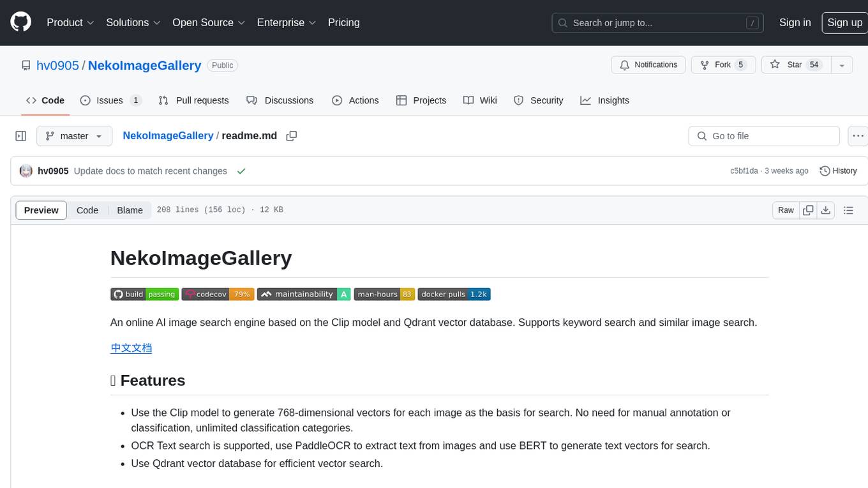Screen dimensions: 868x488
Task: Click the maintainability A badge
Action: [x=304, y=294]
